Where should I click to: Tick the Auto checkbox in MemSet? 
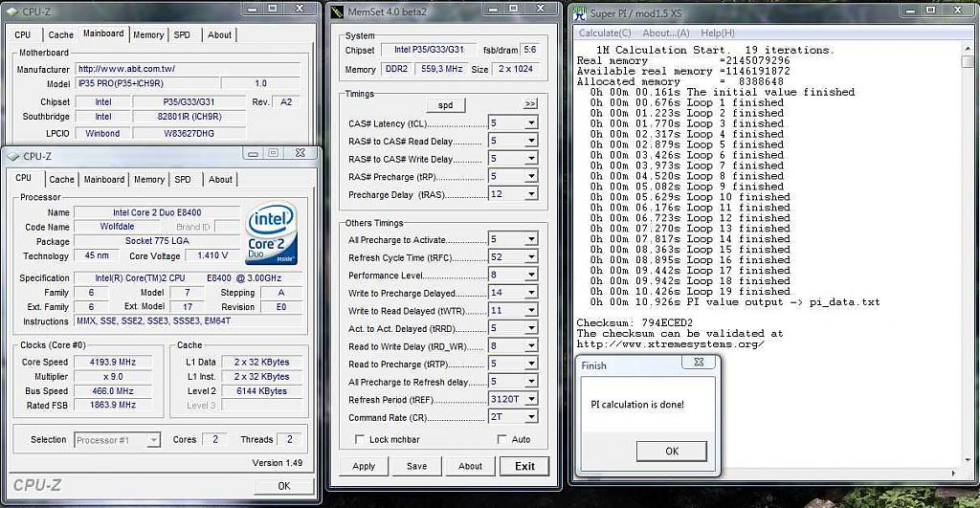point(501,439)
